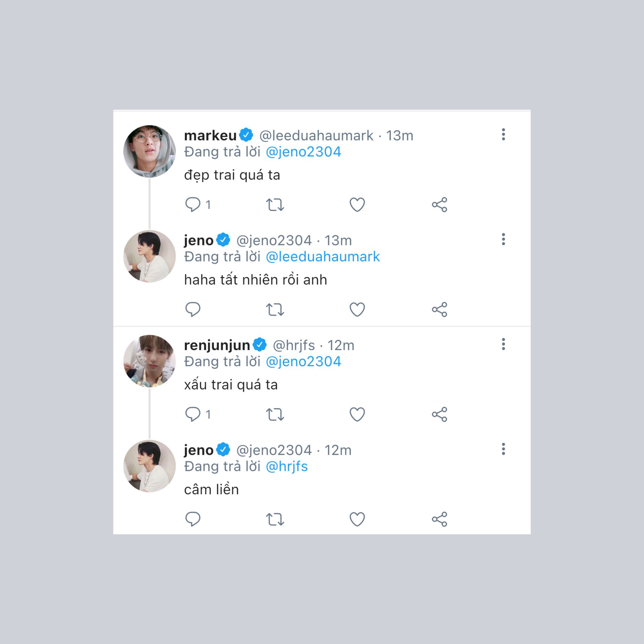The width and height of the screenshot is (644, 644).
Task: Like jeno's "haha tất nhiên rồi anh" tweet
Action: point(357,309)
